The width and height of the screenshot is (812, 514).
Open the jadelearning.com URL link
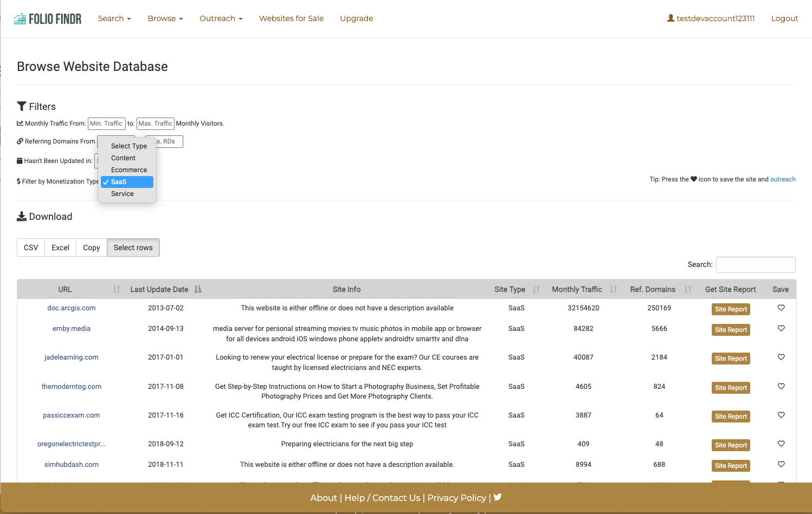point(72,357)
